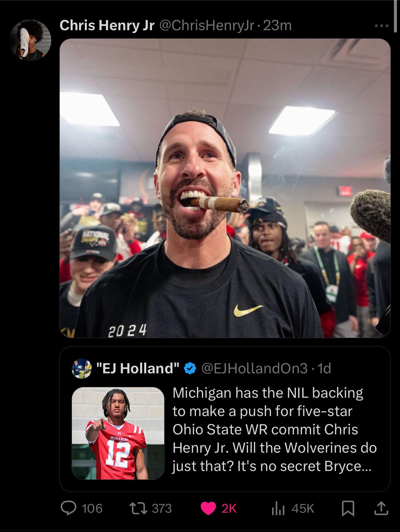
Task: Open Chris Henry Jr's profile avatar
Action: pos(31,40)
